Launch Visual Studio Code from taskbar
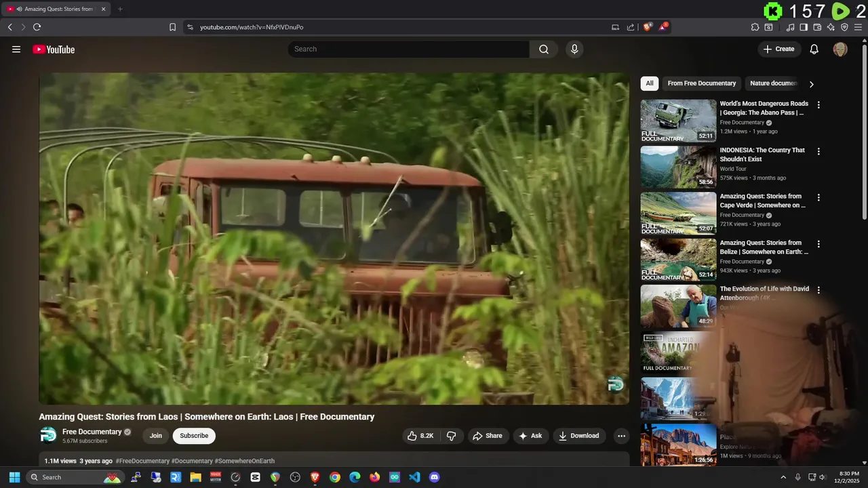 [414, 477]
